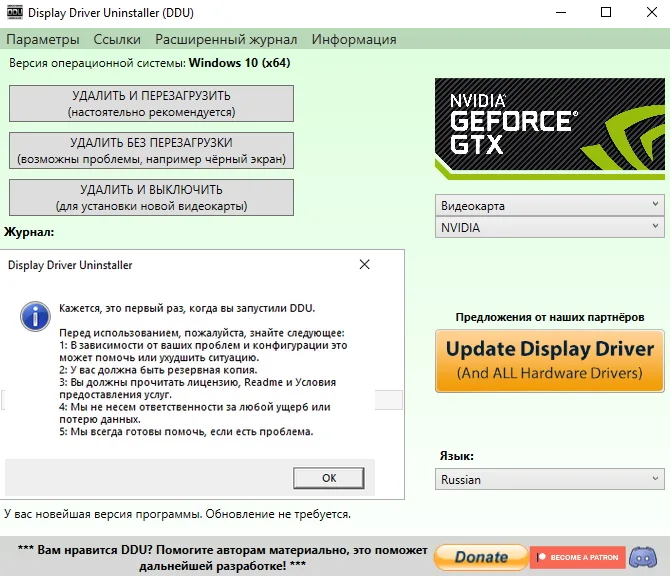Maximize the DDU window
This screenshot has width=670, height=576.
pos(606,12)
